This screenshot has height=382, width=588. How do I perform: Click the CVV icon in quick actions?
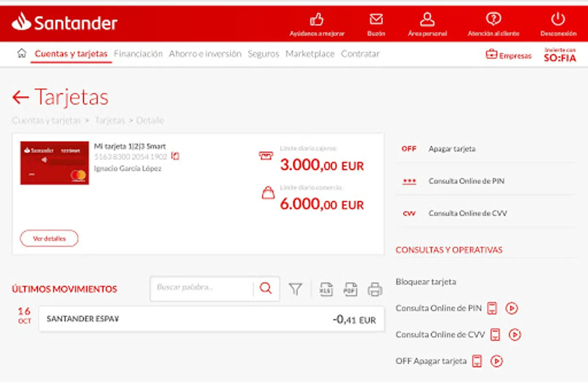tap(409, 213)
